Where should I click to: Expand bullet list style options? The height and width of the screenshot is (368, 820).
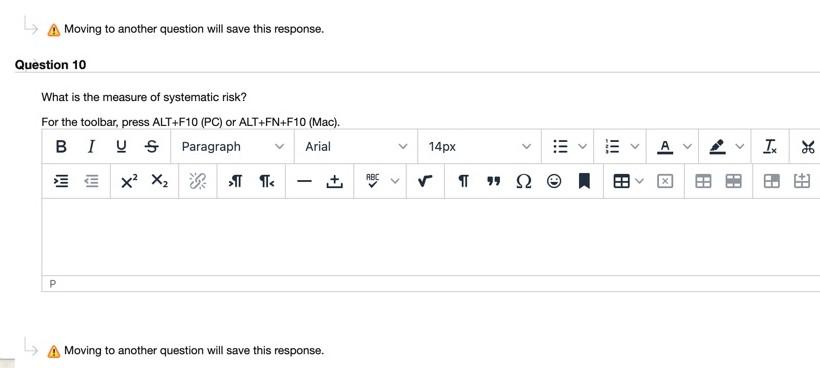pos(582,147)
